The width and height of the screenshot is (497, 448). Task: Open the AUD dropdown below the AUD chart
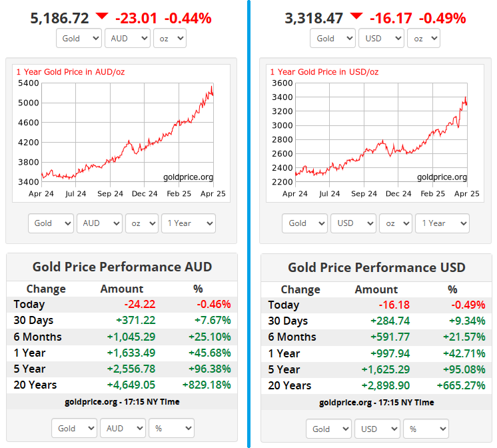pyautogui.click(x=99, y=223)
